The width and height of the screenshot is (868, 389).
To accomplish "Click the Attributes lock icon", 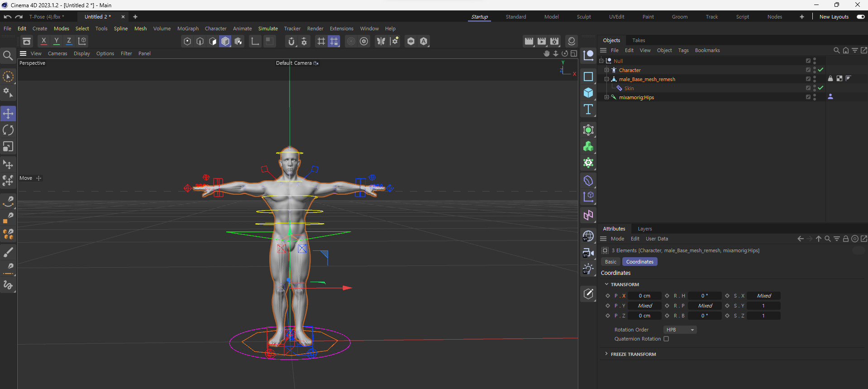I will pyautogui.click(x=846, y=239).
